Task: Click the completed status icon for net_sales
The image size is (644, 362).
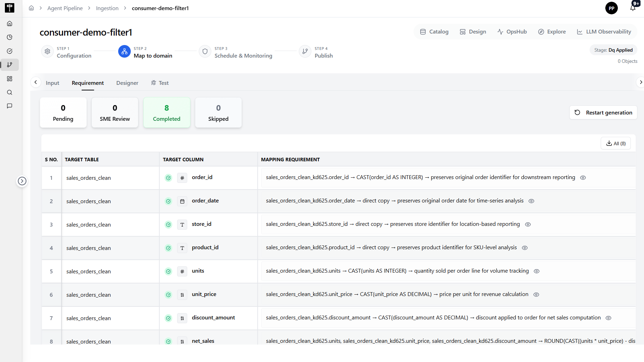Action: [x=168, y=341]
